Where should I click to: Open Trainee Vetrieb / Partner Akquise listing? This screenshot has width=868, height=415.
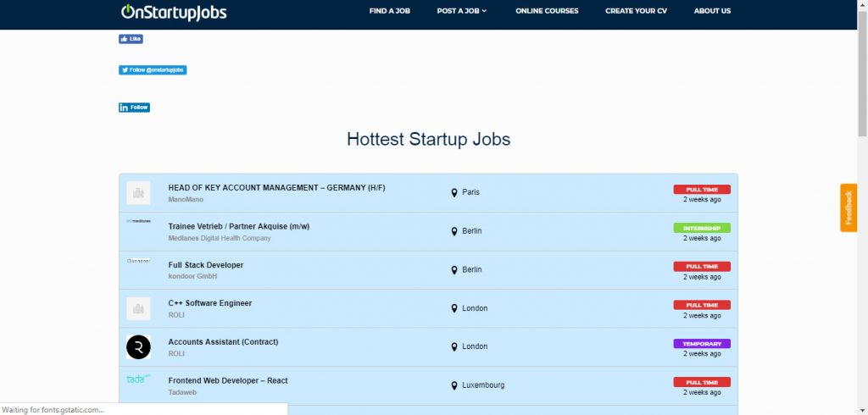tap(238, 226)
